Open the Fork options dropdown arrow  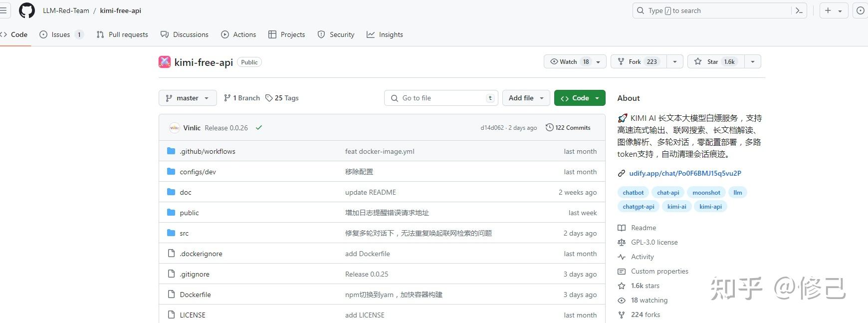675,62
